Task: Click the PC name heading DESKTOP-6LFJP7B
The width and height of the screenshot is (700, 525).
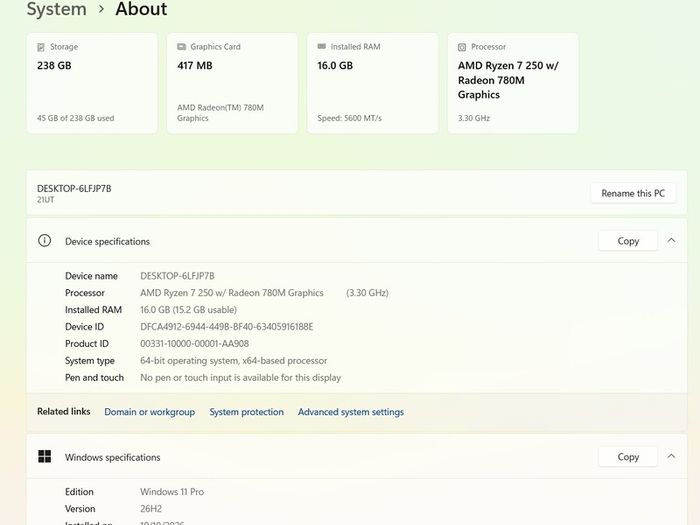Action: 74,188
